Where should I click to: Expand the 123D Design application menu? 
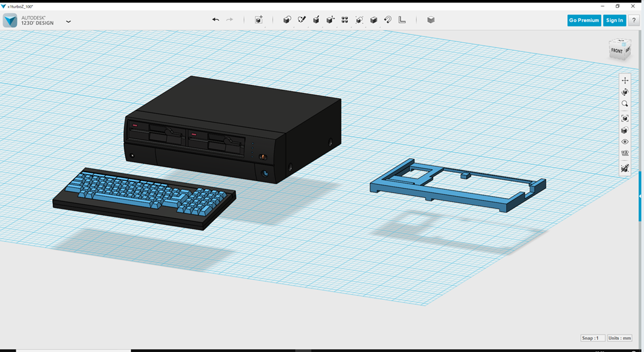69,21
